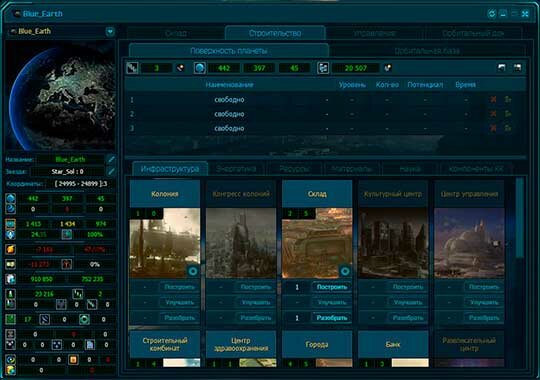Click the second view icon at the toolbar's right end
Viewport: 540px width, 380px height.
tap(517, 68)
